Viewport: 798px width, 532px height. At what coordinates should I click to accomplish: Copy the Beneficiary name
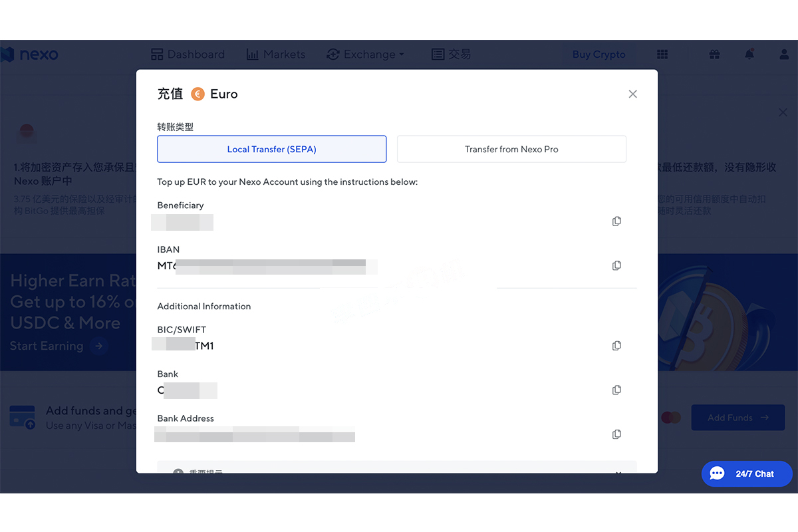pyautogui.click(x=616, y=221)
